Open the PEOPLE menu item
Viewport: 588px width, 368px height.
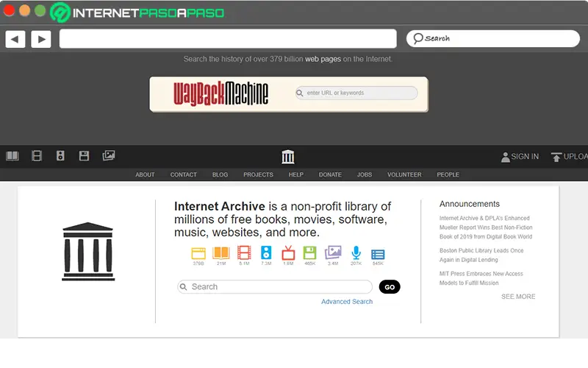[x=448, y=174]
